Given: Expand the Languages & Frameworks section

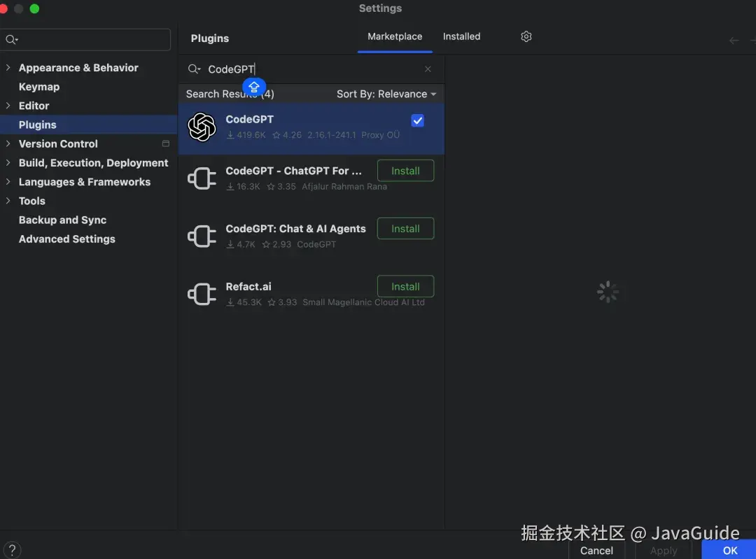Looking at the screenshot, I should click(8, 182).
